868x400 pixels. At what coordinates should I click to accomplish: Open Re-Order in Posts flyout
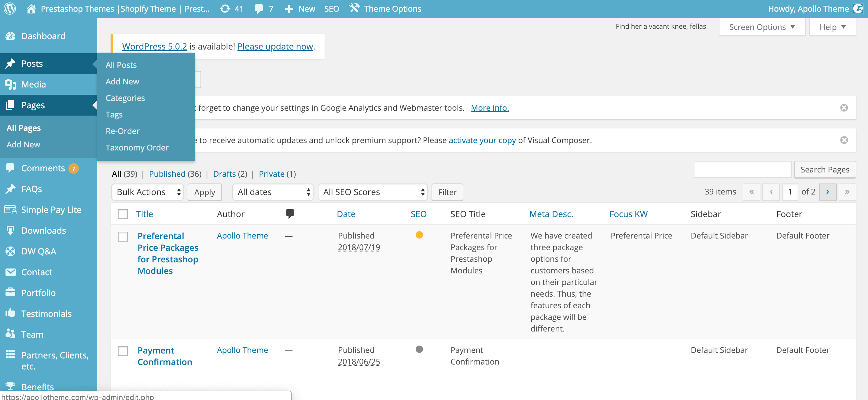(122, 131)
